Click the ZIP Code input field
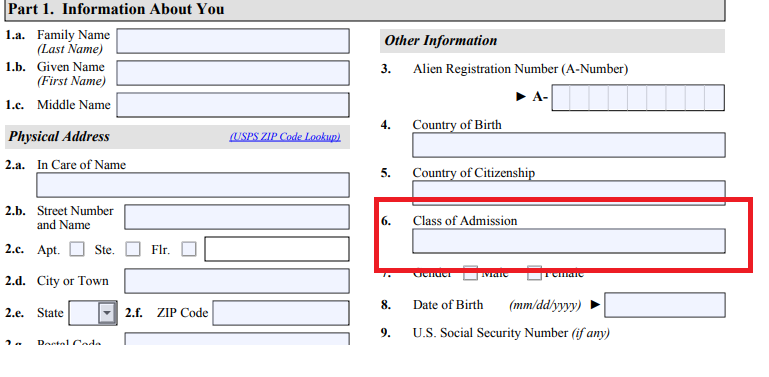 (x=281, y=313)
